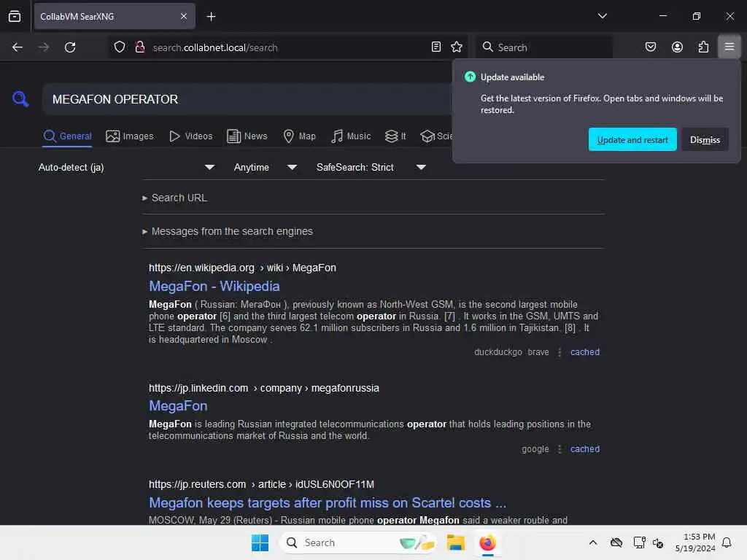Open the Anytime time range dropdown
747x560 pixels.
pos(265,167)
